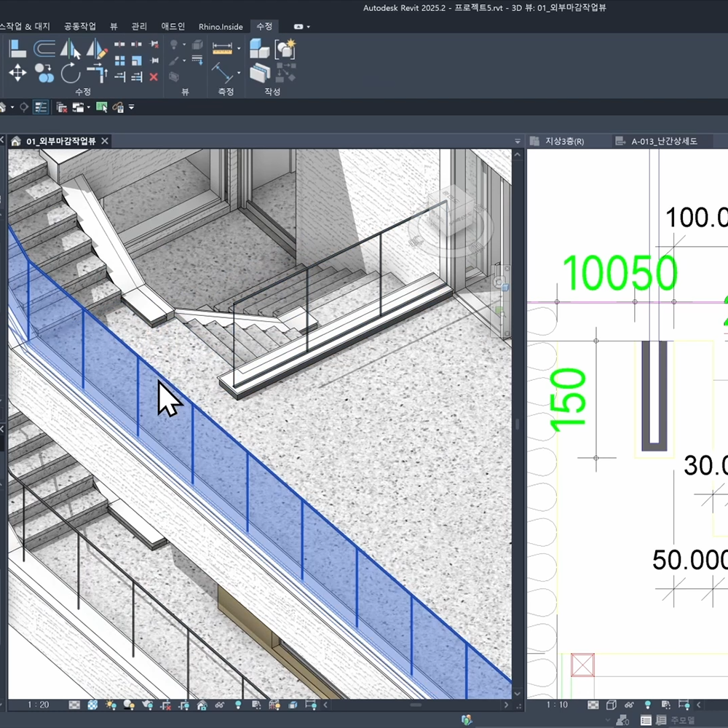Open the 1 : 10 scale button in the detail view
The width and height of the screenshot is (728, 728).
558,705
